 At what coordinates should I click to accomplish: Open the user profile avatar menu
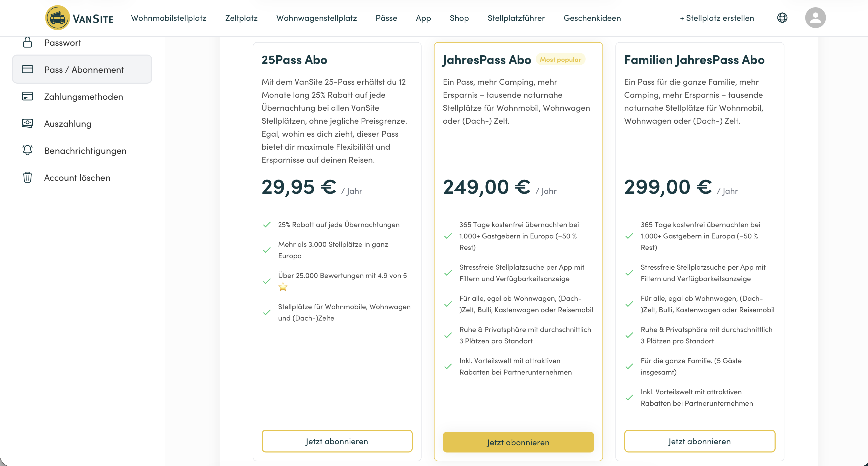815,18
